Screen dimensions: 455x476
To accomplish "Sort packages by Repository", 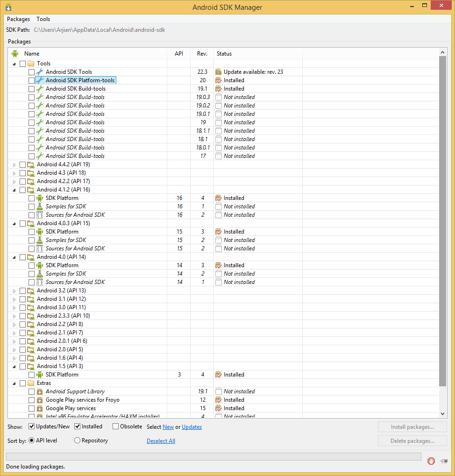I will pyautogui.click(x=78, y=440).
